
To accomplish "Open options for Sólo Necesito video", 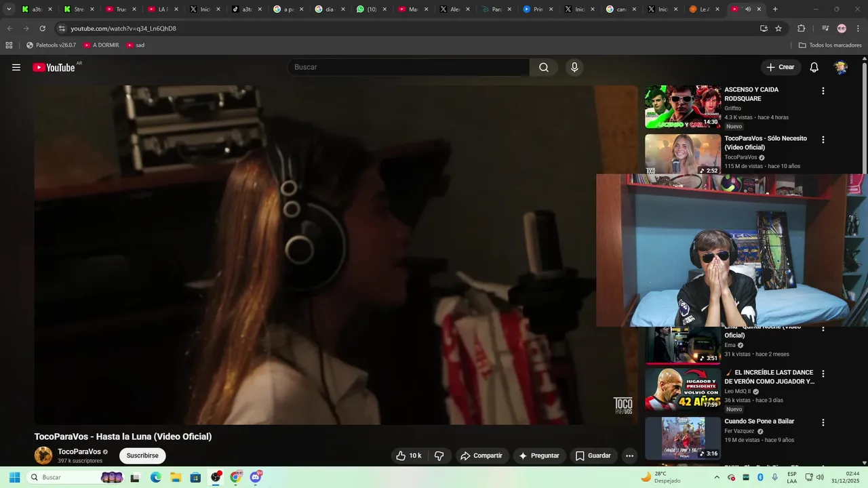I will tap(823, 140).
